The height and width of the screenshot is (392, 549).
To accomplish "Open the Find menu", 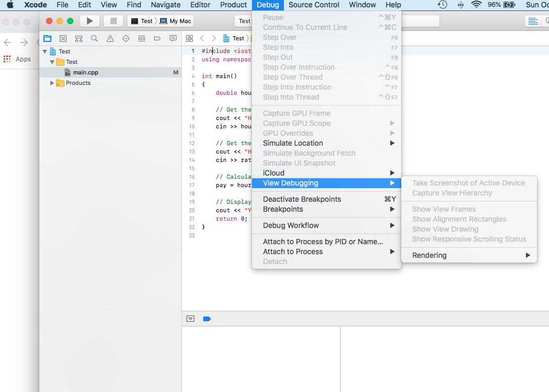I will click(134, 5).
